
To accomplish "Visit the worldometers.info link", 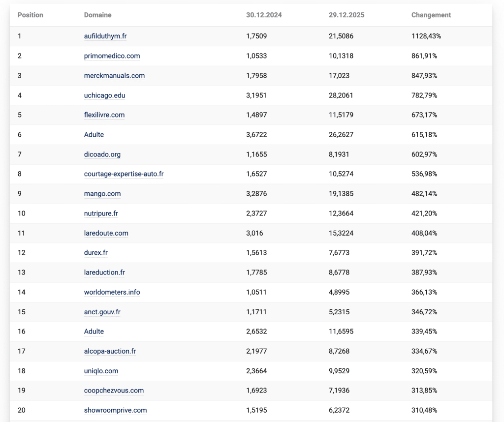I will [x=112, y=292].
